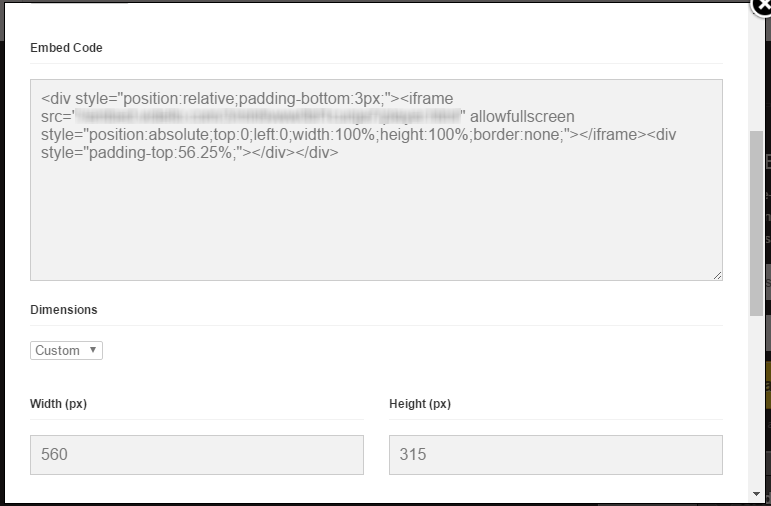This screenshot has height=506, width=771.
Task: Click the position:relative text in the code
Action: pos(179,98)
